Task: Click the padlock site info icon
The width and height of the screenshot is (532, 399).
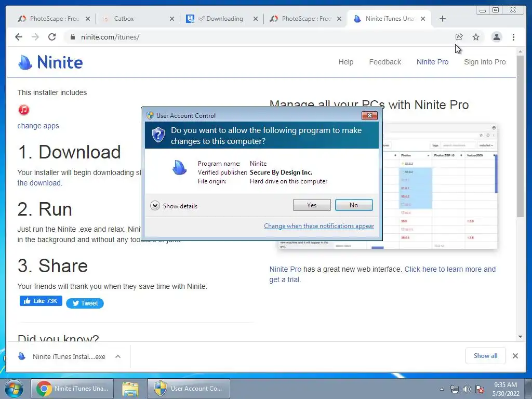Action: tap(72, 37)
